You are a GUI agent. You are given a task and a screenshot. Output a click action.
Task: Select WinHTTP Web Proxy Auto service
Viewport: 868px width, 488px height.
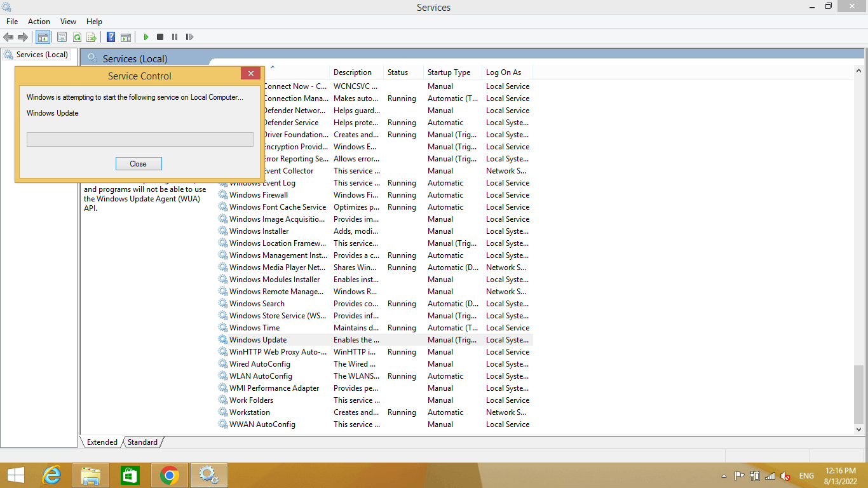click(375, 352)
